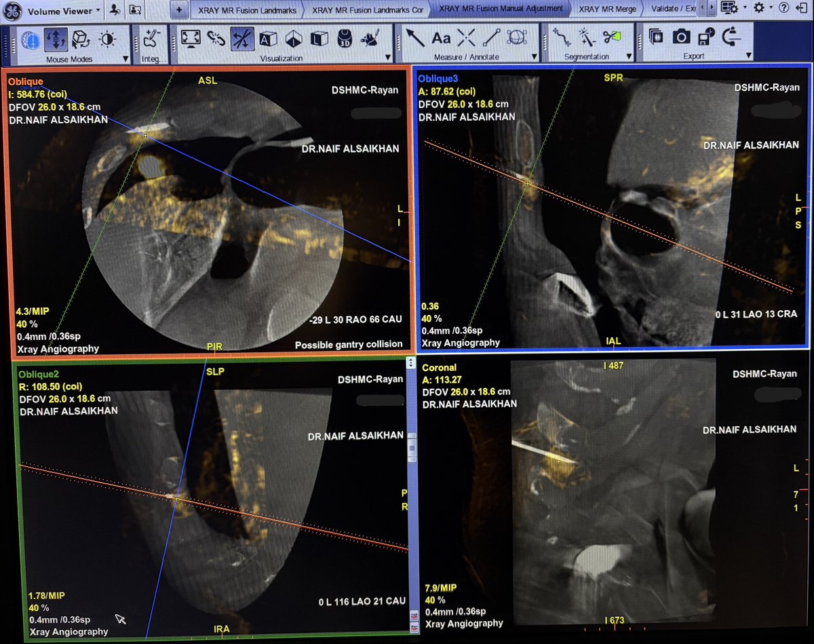This screenshot has height=644, width=814.
Task: Click the Coronal view label
Action: 440,367
